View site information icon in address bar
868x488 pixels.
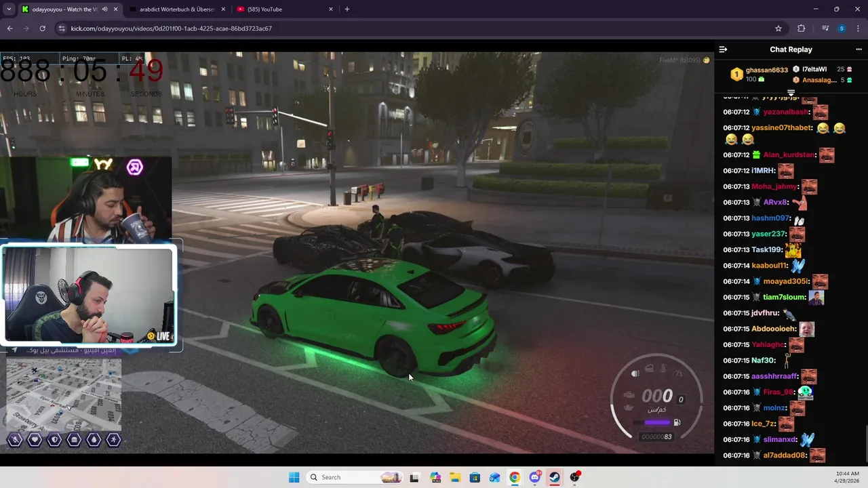(62, 28)
